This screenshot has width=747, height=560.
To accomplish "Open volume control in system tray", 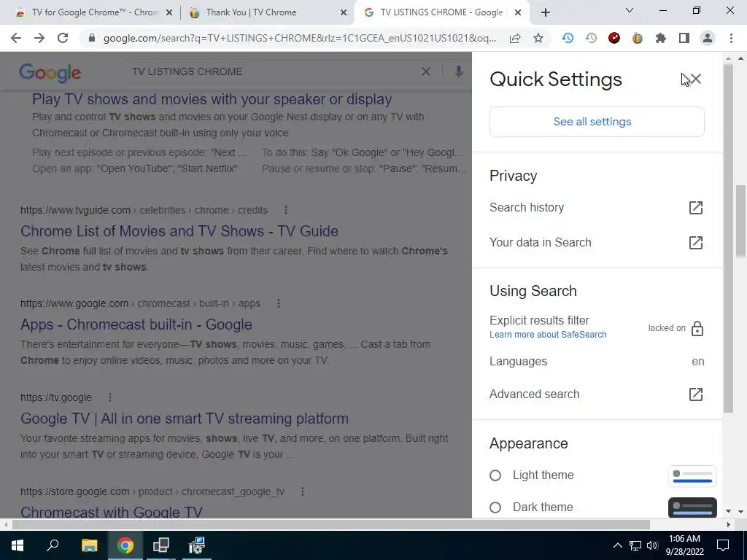I will (x=652, y=545).
